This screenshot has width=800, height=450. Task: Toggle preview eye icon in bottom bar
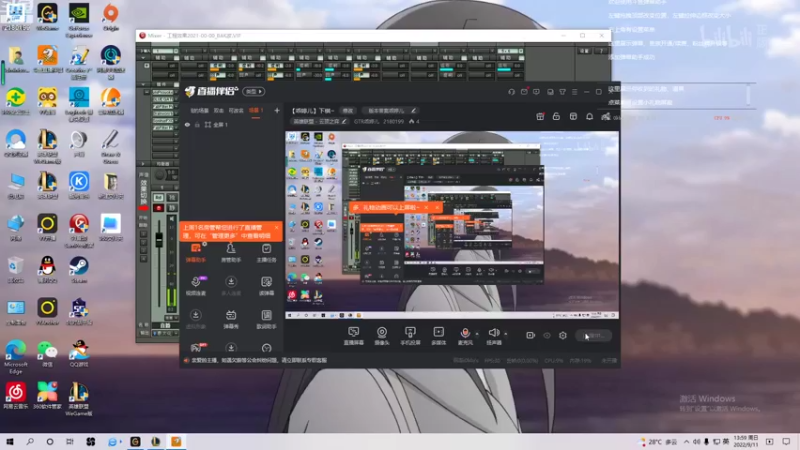[547, 336]
